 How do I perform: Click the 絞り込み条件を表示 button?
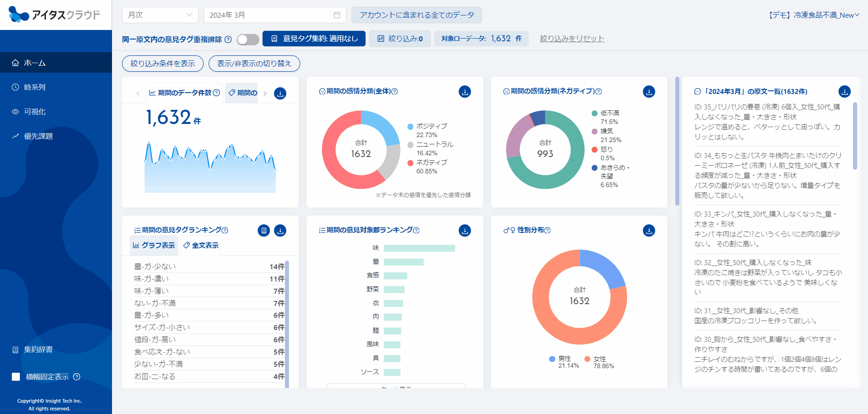[162, 64]
